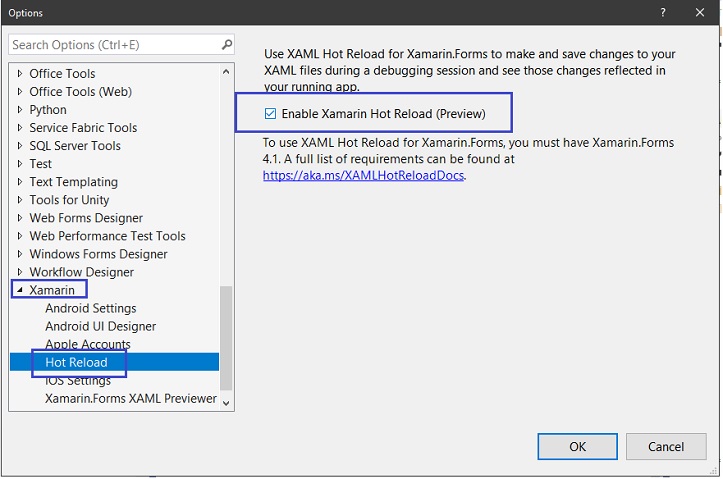The image size is (723, 479).
Task: Expand the SQL Server Tools node
Action: (x=19, y=145)
